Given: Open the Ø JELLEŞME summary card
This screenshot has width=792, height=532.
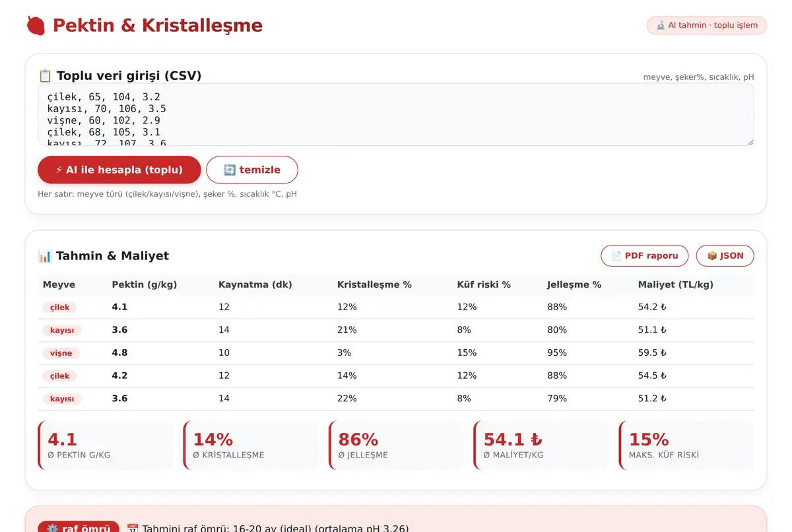Looking at the screenshot, I should pos(396,446).
